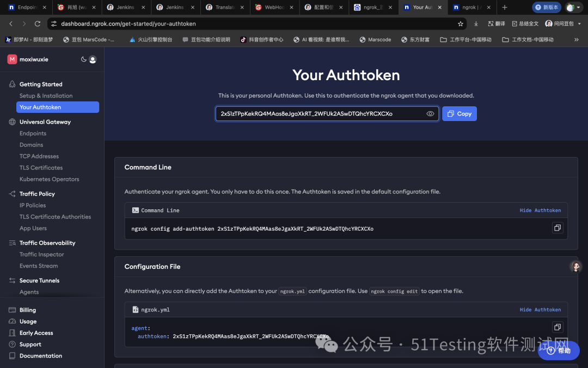This screenshot has height=368, width=588.
Task: Click the moxiwuxie account name
Action: [34, 59]
